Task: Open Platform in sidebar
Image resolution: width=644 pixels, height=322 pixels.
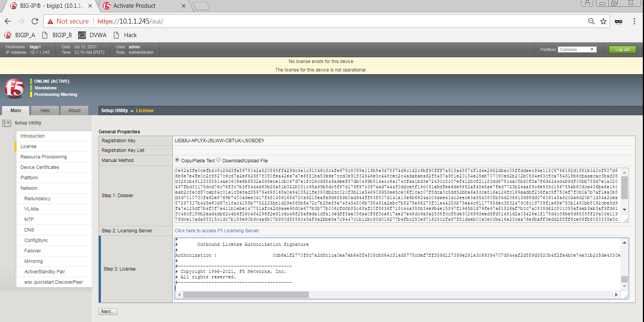Action: pyautogui.click(x=53, y=178)
